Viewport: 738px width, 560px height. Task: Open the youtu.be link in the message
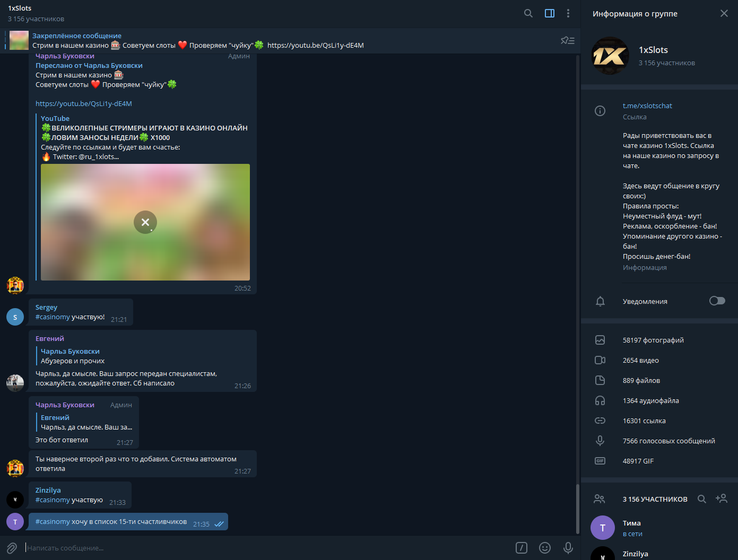tap(84, 103)
